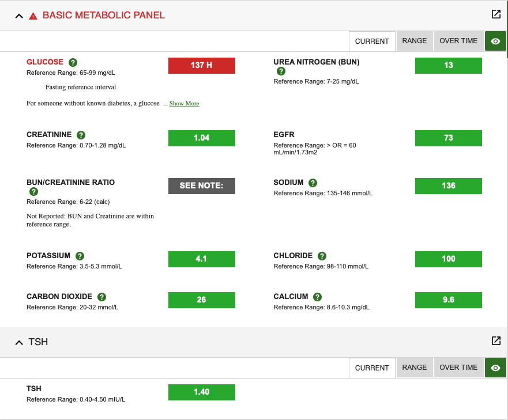
Task: Click the green 136 sodium result
Action: [449, 186]
